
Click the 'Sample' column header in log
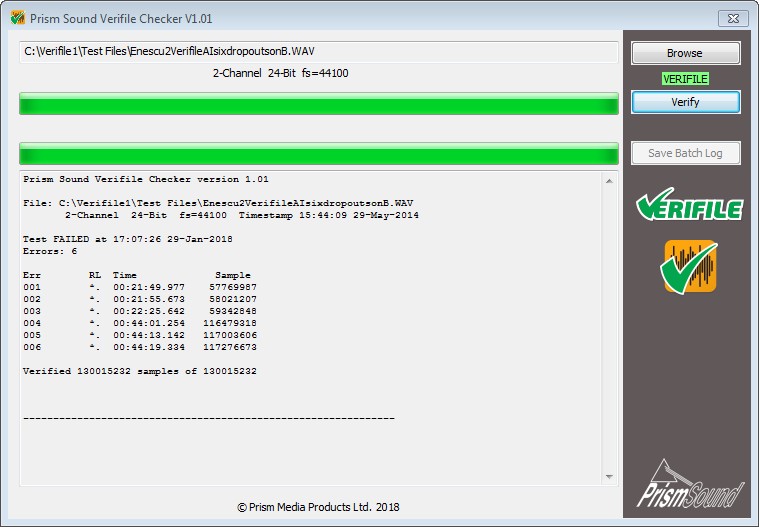click(233, 275)
